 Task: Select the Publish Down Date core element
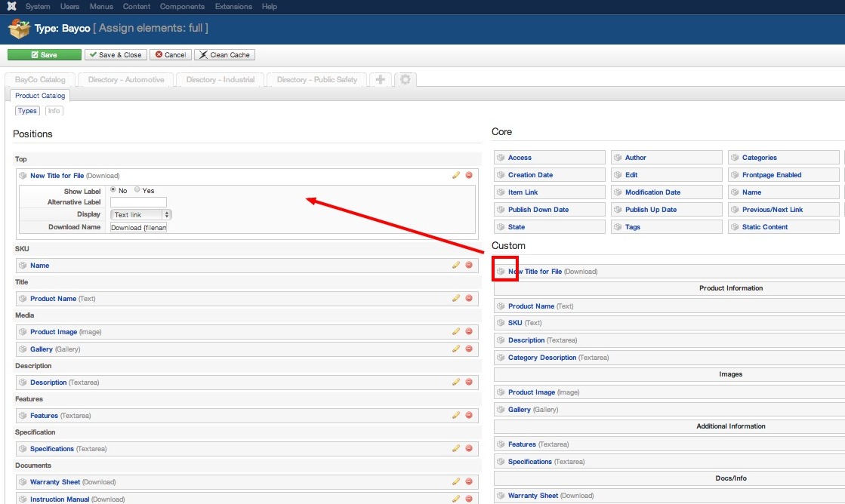(550, 210)
